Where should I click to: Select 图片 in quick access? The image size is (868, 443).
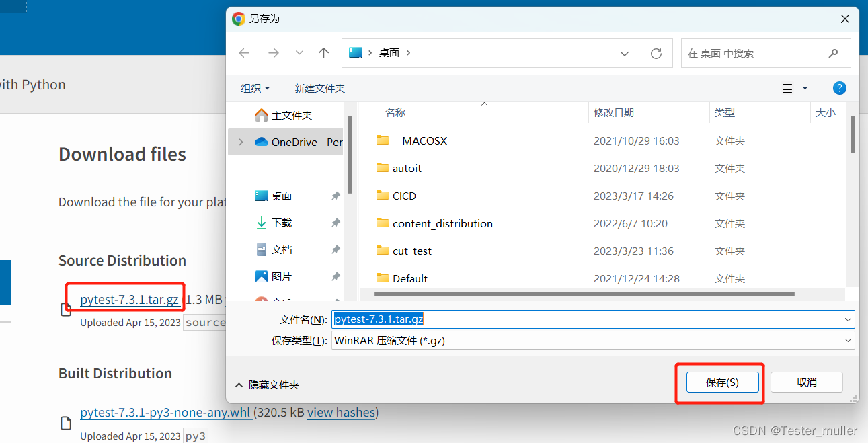coord(274,277)
